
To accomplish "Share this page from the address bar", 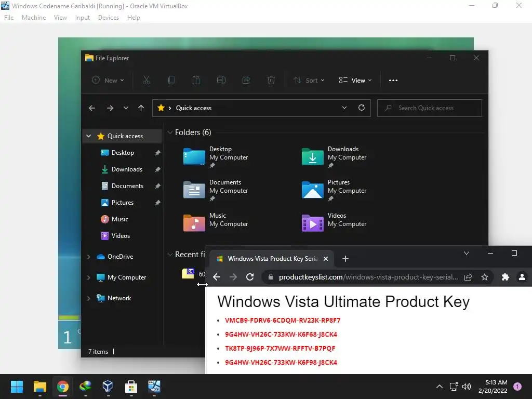I will [468, 277].
